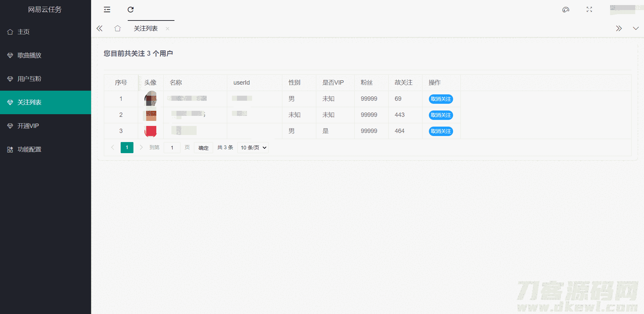
Task: Toggle fullscreen mode icon
Action: 589,9
